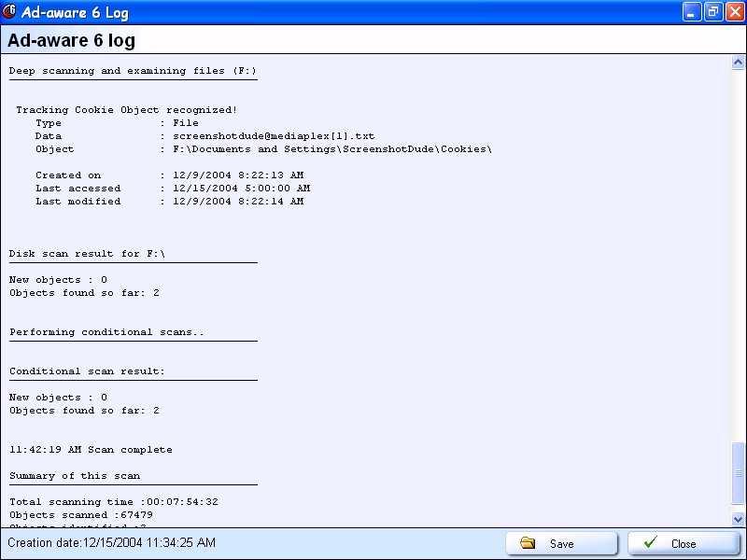Click the "Ad-aware 6 log" header title
Screen dimensions: 747x560
(x=72, y=40)
